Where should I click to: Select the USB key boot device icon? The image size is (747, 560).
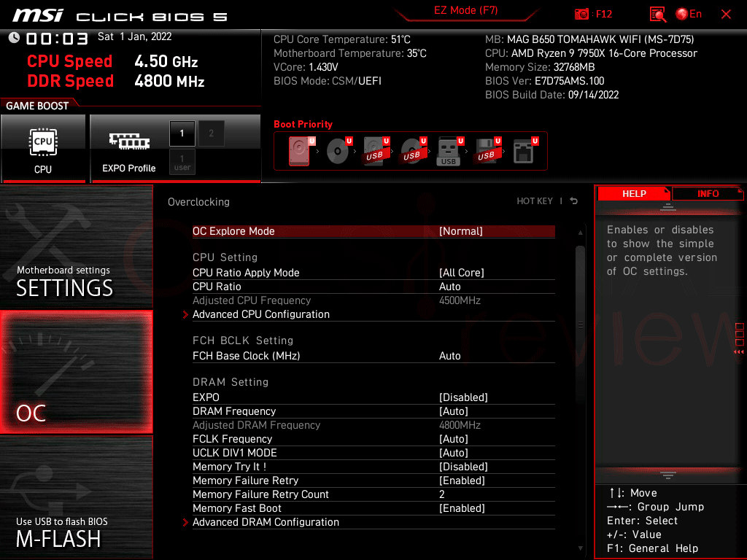(449, 151)
